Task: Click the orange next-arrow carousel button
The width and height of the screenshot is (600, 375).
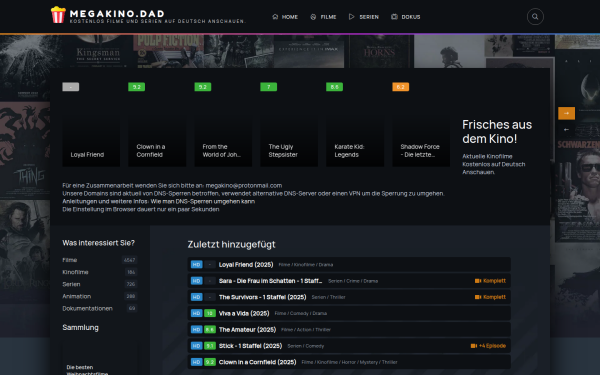Action: 566,113
